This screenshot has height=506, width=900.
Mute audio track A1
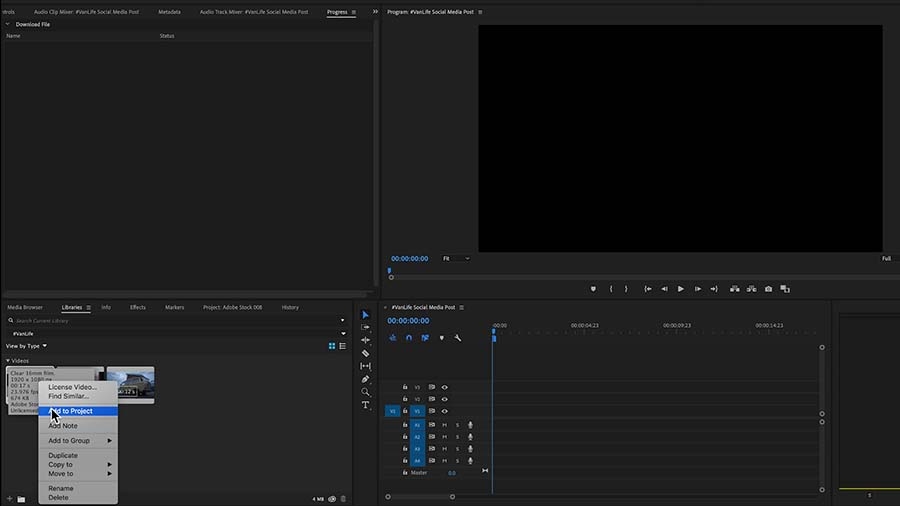(444, 425)
